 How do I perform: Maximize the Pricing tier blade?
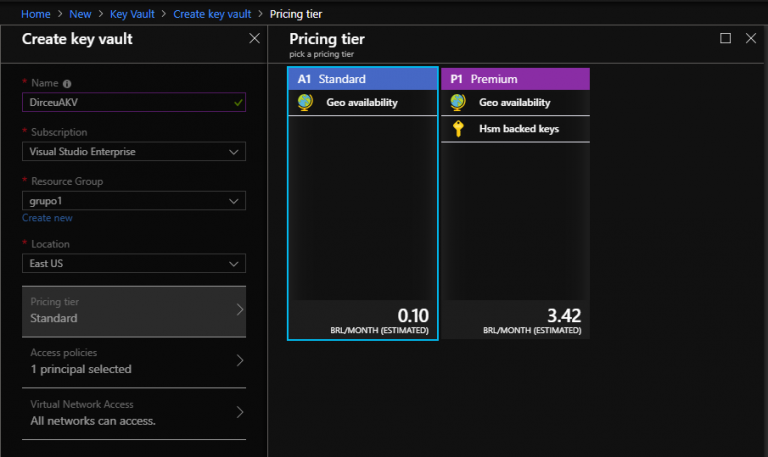click(x=726, y=39)
